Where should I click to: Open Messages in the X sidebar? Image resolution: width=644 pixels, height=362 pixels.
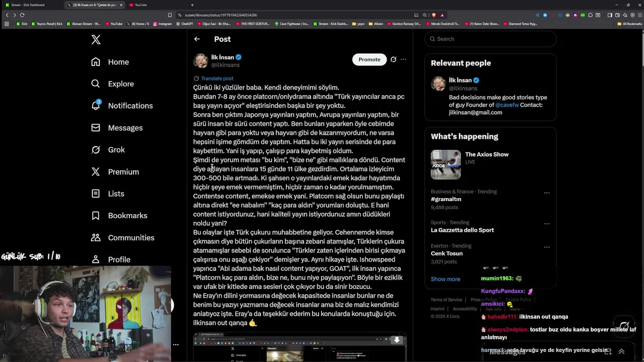(117, 128)
